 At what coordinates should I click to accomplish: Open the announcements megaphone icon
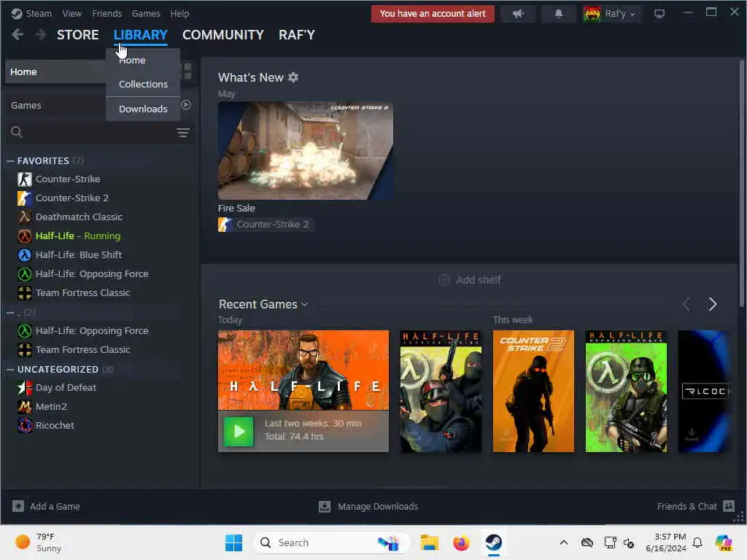coord(519,14)
